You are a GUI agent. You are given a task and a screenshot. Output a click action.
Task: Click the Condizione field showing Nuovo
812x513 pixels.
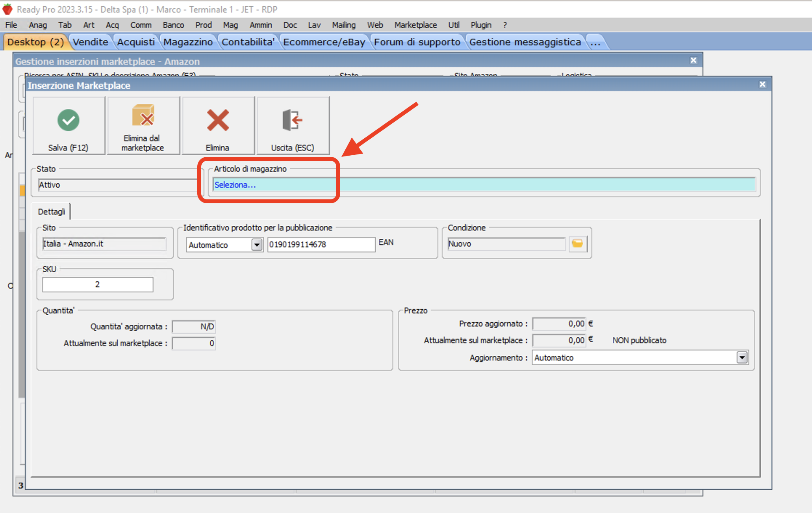pyautogui.click(x=506, y=244)
